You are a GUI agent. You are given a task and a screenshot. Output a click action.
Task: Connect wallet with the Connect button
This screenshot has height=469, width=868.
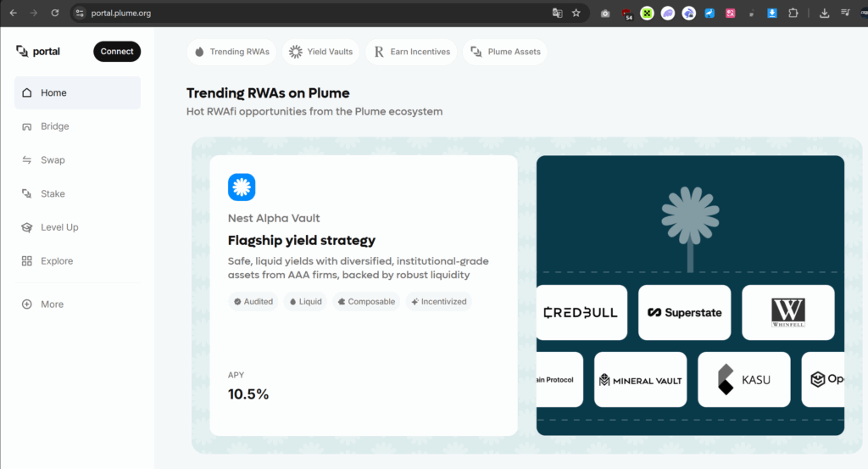(x=117, y=52)
